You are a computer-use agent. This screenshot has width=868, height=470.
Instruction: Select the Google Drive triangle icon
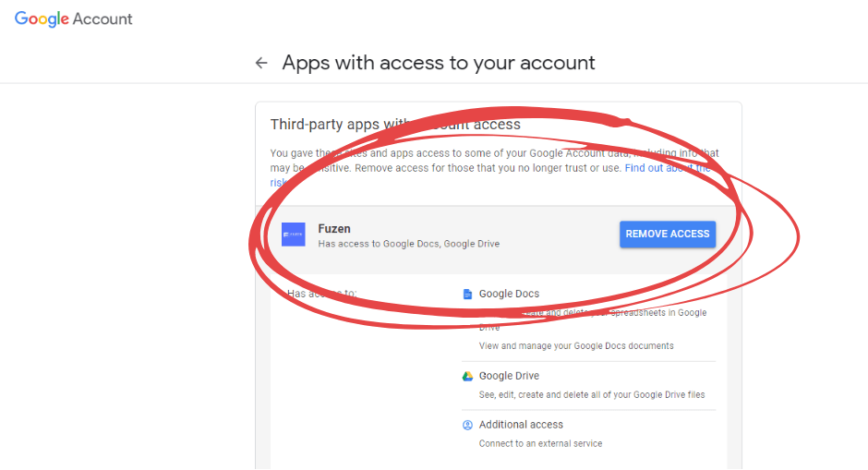click(467, 376)
